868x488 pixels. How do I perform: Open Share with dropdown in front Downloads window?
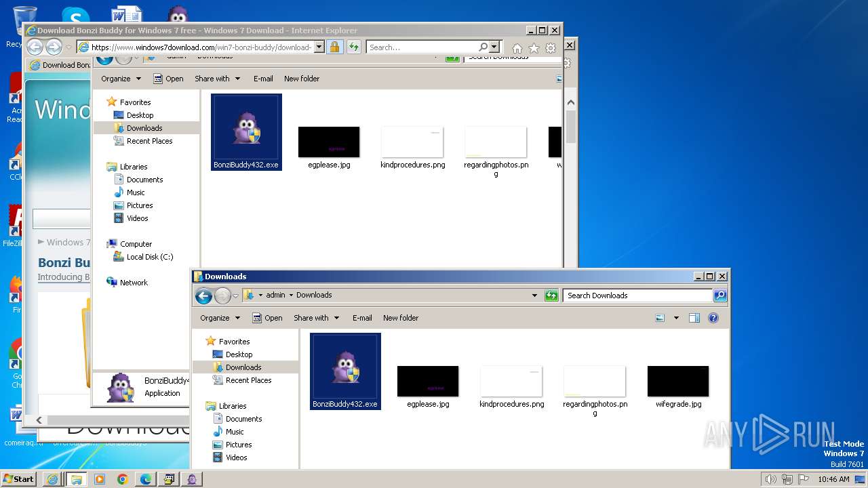(x=316, y=318)
